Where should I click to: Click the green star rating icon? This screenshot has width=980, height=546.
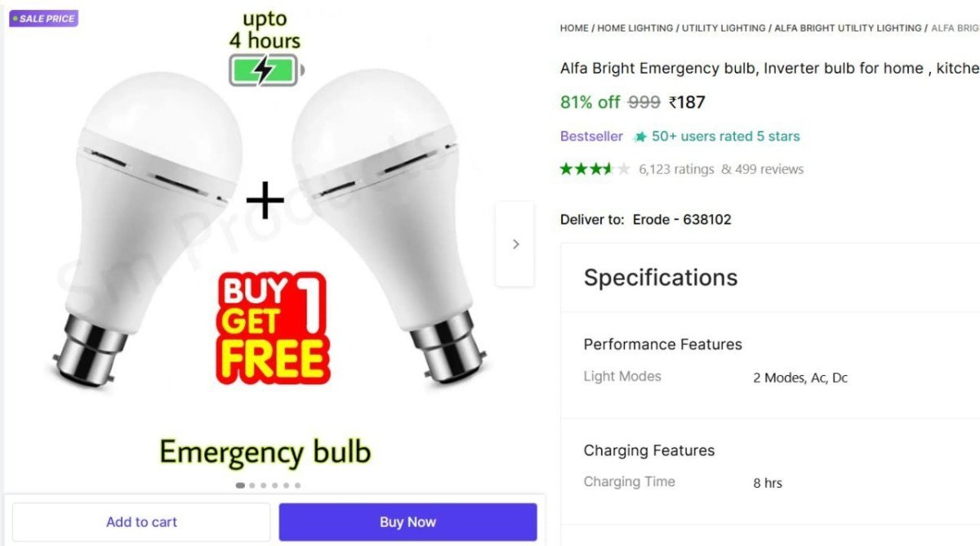[x=595, y=169]
